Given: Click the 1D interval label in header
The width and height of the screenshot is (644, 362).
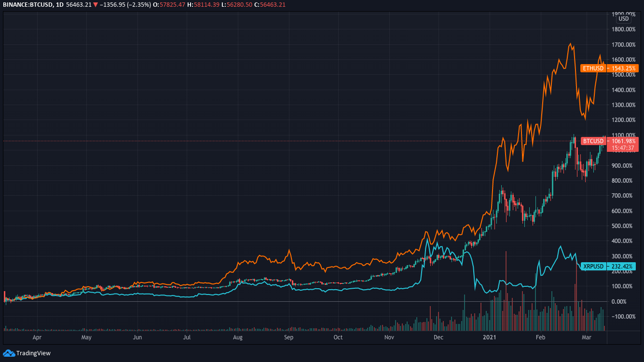Looking at the screenshot, I should pos(58,5).
